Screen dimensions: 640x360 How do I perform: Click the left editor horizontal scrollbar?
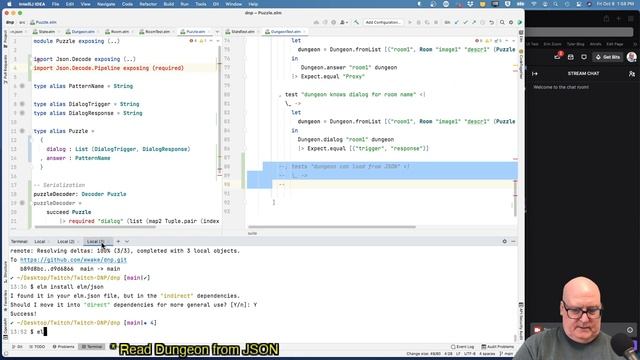point(95,227)
